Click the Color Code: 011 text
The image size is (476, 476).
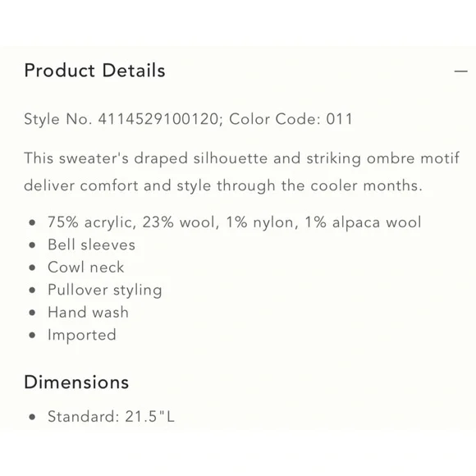291,119
